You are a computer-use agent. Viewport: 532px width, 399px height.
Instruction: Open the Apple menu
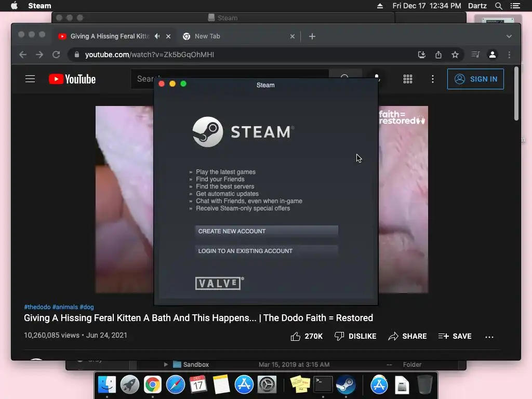(x=14, y=6)
